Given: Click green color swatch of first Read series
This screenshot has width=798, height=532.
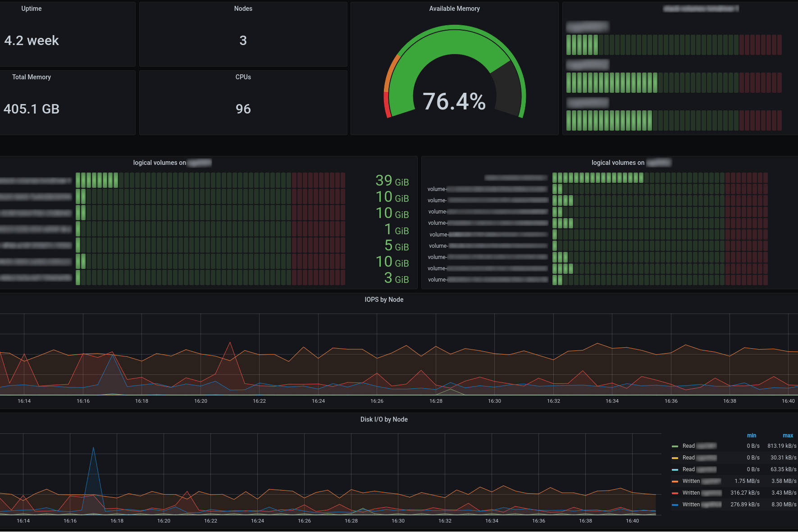Looking at the screenshot, I should coord(675,446).
